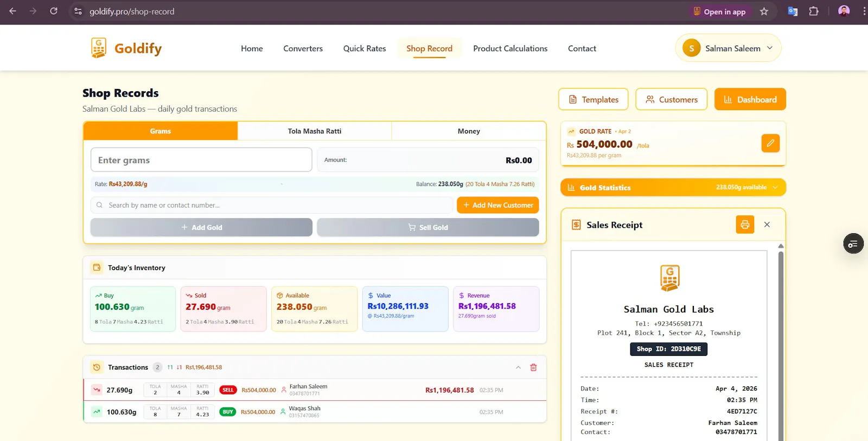Click the SELL badge on first transaction
868x441 pixels.
click(x=228, y=389)
